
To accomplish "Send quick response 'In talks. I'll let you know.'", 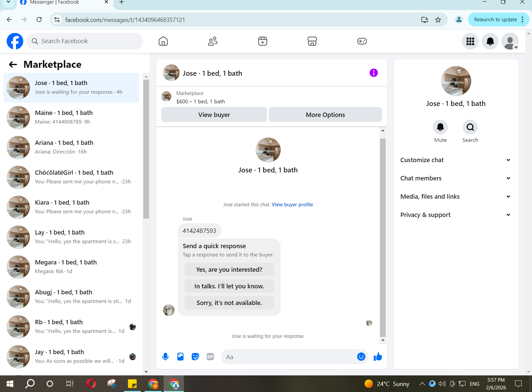I will 229,286.
